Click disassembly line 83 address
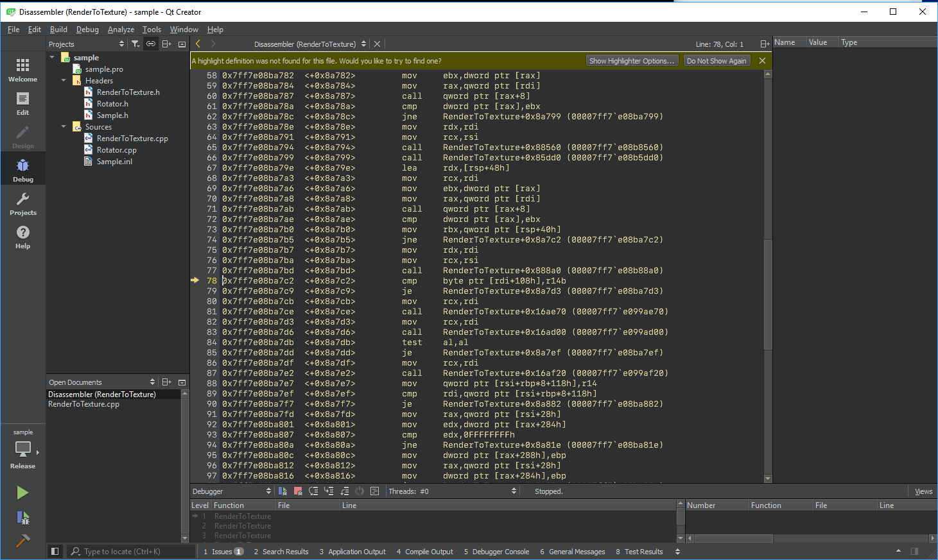 pos(258,332)
